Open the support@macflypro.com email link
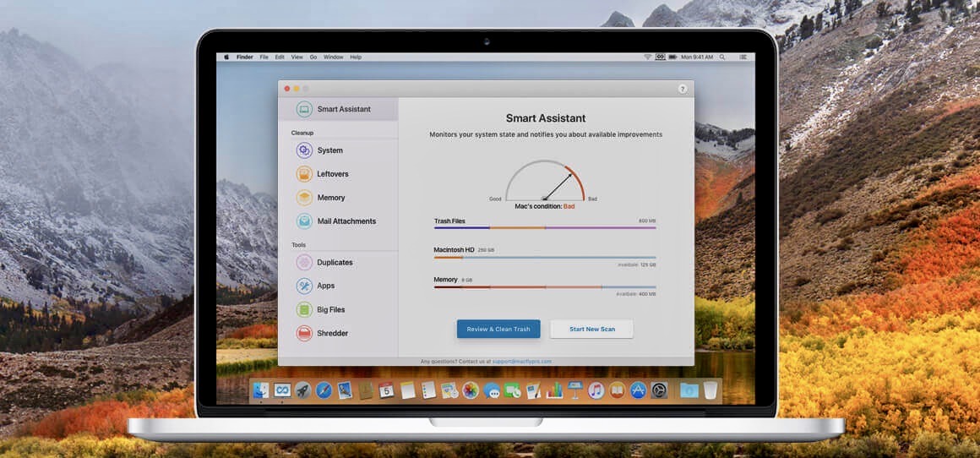980x458 pixels. click(521, 361)
